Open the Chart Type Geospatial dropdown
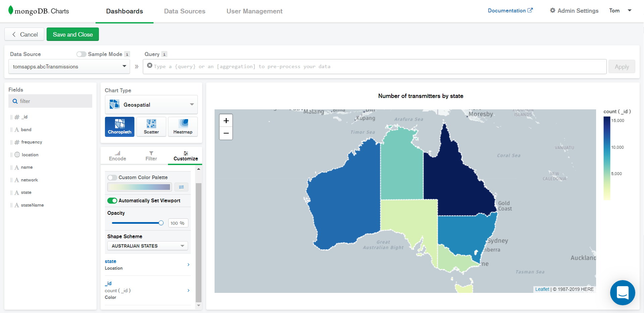 click(151, 104)
